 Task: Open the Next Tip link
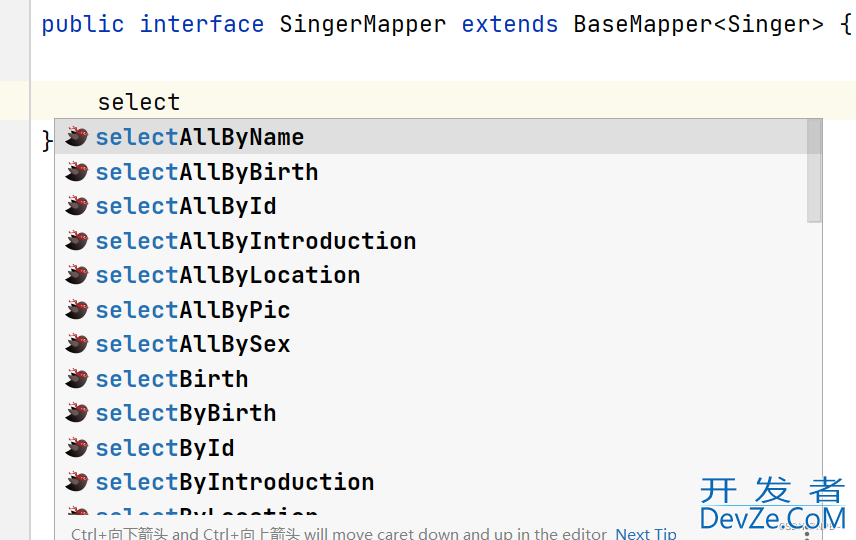tap(646, 533)
